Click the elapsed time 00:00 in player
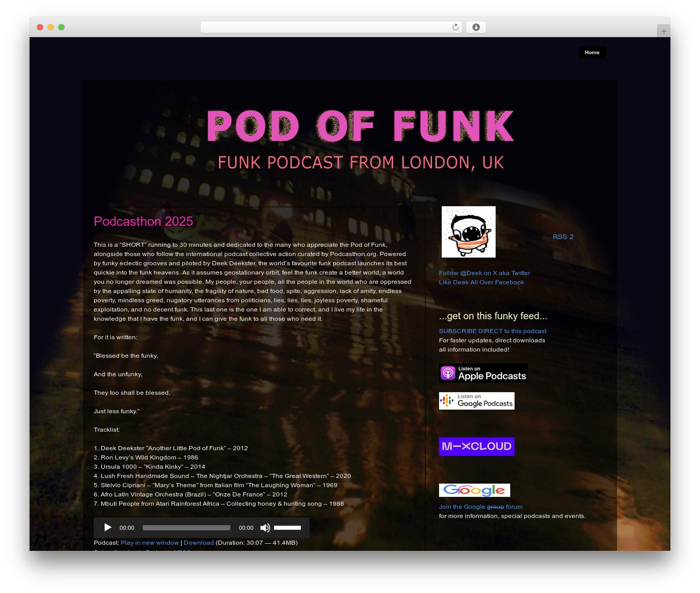Screen dimensions: 700x593 [127, 528]
